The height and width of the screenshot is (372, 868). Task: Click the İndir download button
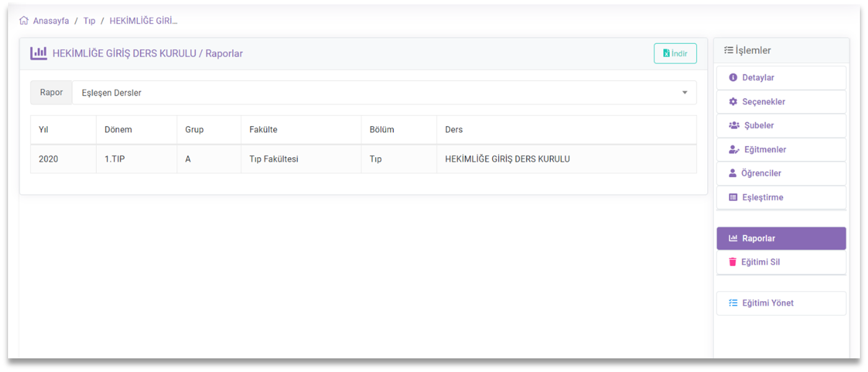coord(676,53)
